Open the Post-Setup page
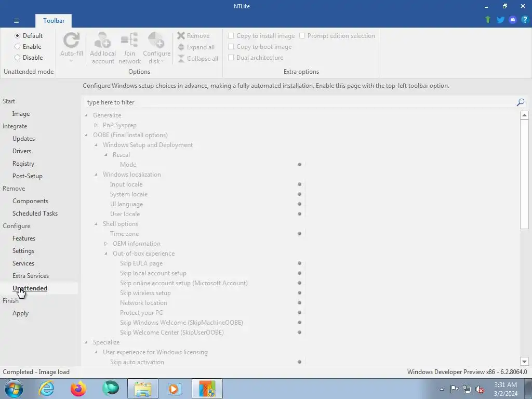 click(x=28, y=176)
